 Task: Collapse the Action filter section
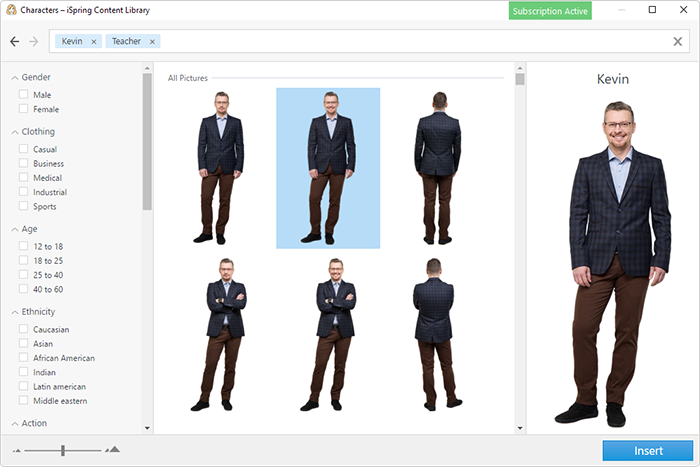[15, 424]
